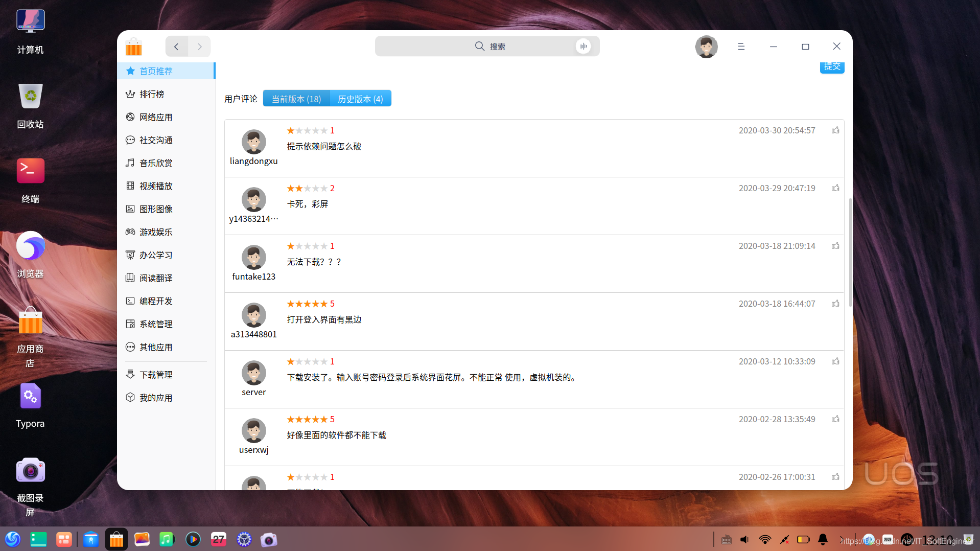Select 首页推荐 in the sidebar
The image size is (980, 551).
tap(166, 71)
